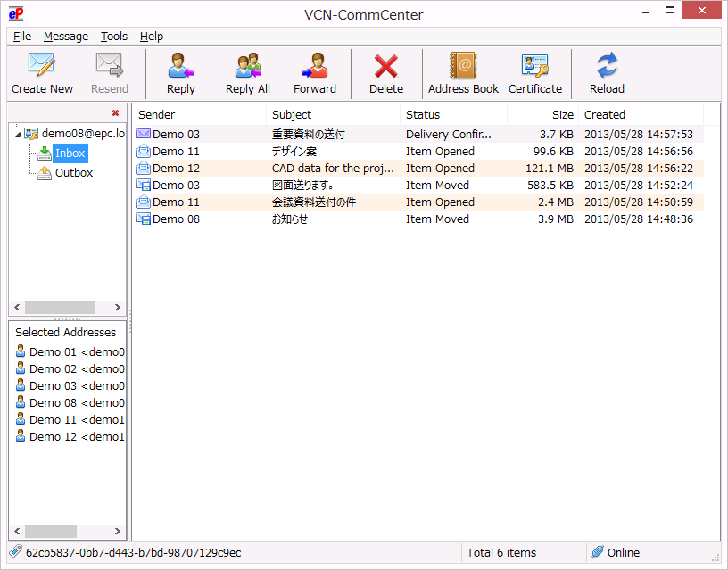Click person icon beside Demo 12 address
The image size is (728, 570).
pyautogui.click(x=21, y=436)
